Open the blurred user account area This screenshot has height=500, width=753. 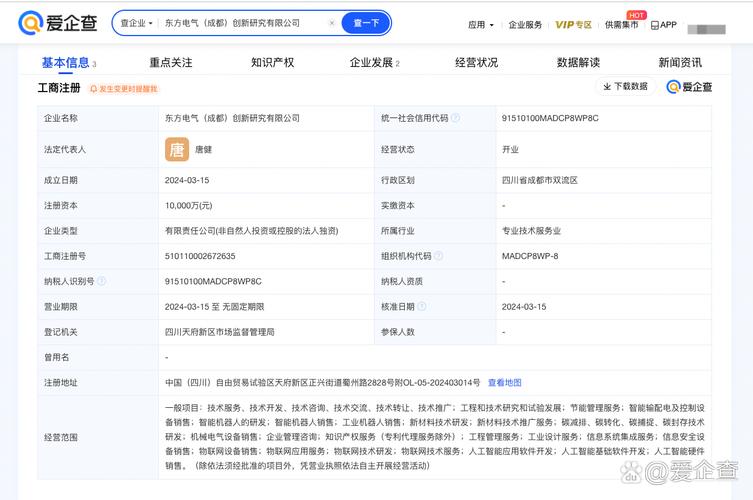706,29
